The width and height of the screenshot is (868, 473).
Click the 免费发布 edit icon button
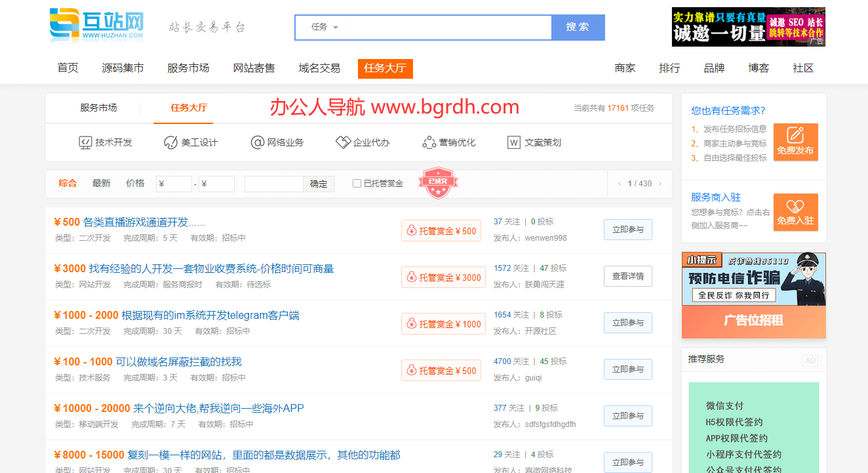tap(795, 141)
